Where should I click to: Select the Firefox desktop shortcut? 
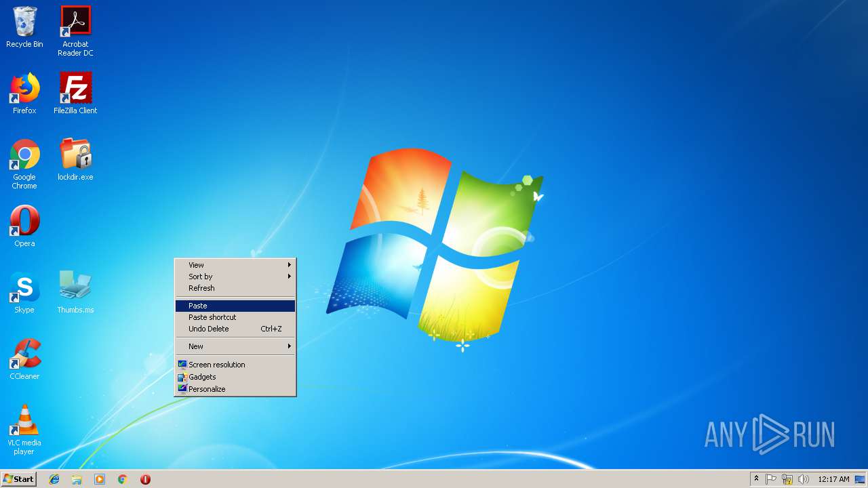24,94
